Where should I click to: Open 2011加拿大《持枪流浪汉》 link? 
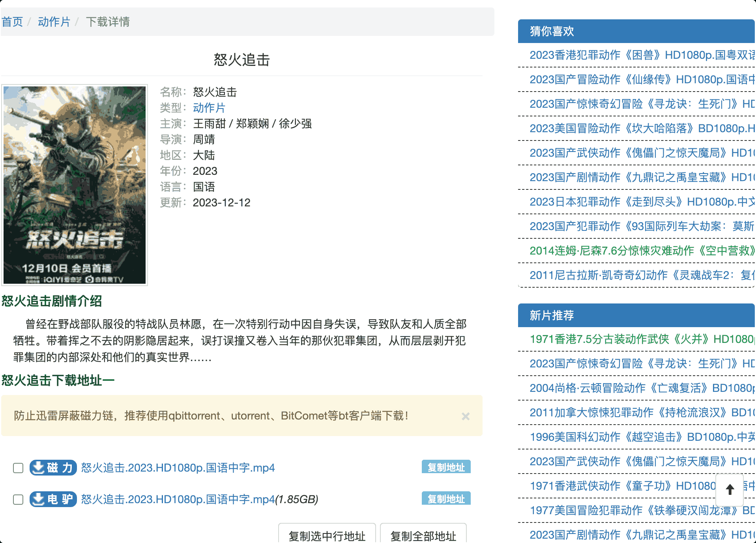click(642, 412)
